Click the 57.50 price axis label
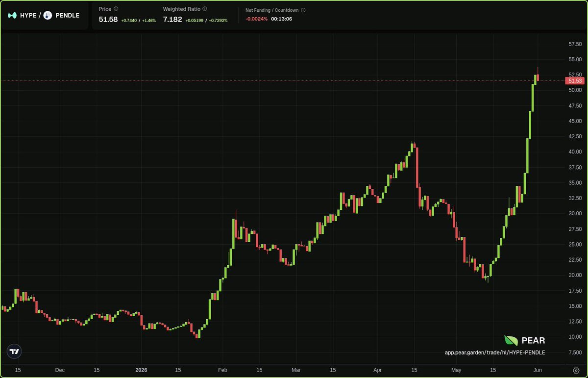The height and width of the screenshot is (378, 588). [x=575, y=44]
